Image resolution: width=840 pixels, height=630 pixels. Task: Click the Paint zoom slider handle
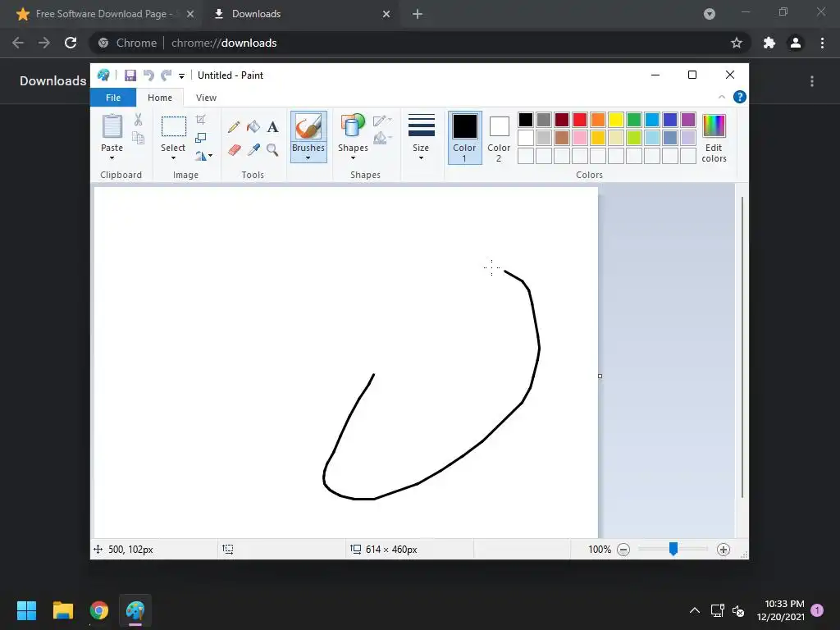673,549
